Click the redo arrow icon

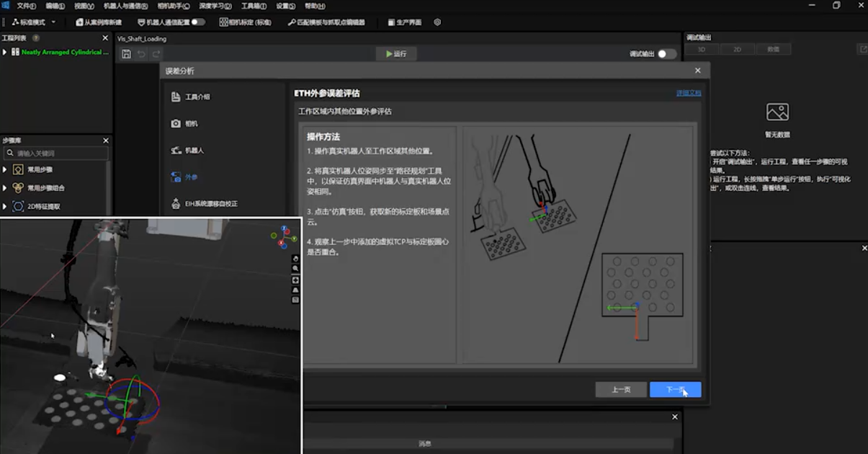pos(156,54)
